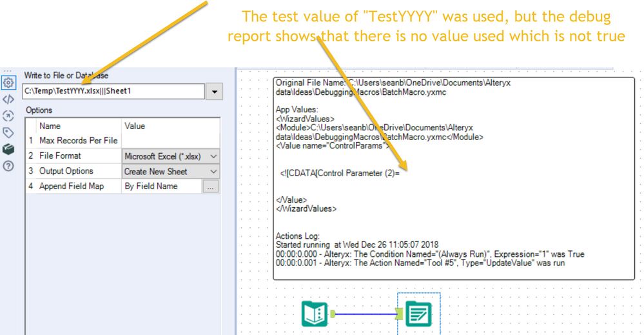The image size is (644, 335).
Task: Select the Append Field Map row label
Action: [72, 186]
